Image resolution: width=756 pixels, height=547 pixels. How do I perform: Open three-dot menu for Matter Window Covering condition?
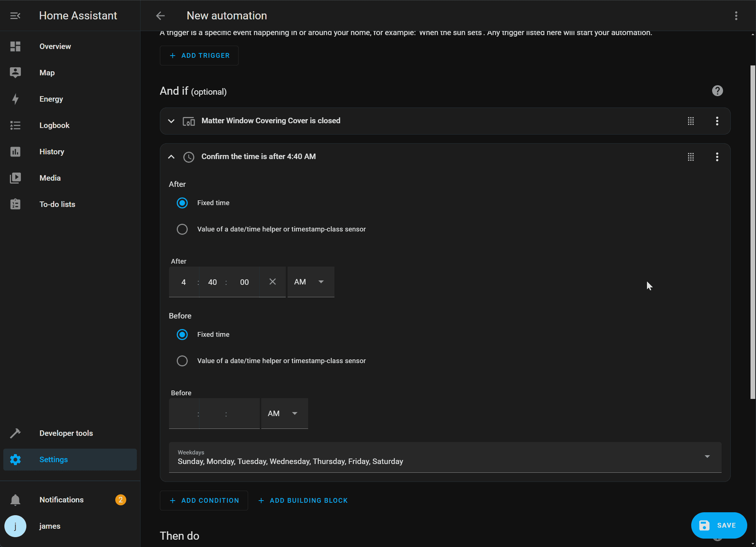pos(717,121)
